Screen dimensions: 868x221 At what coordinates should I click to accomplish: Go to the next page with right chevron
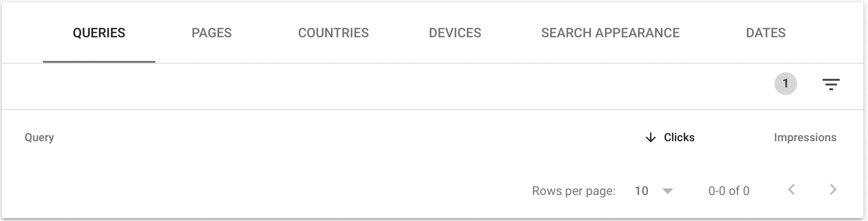point(833,190)
